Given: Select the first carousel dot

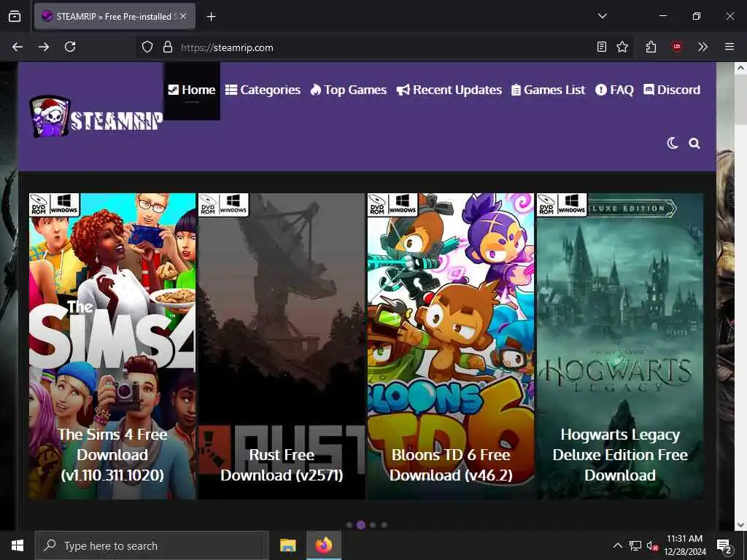Looking at the screenshot, I should point(349,525).
